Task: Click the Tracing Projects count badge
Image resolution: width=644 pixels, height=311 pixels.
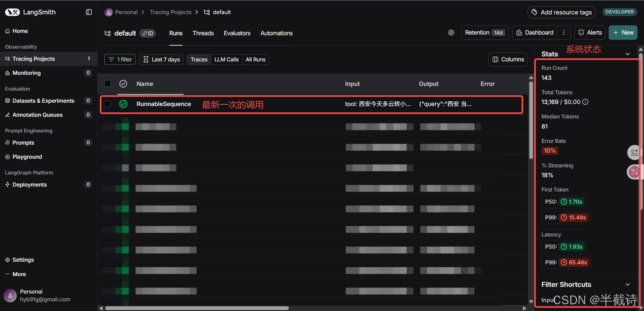Action: pyautogui.click(x=89, y=59)
